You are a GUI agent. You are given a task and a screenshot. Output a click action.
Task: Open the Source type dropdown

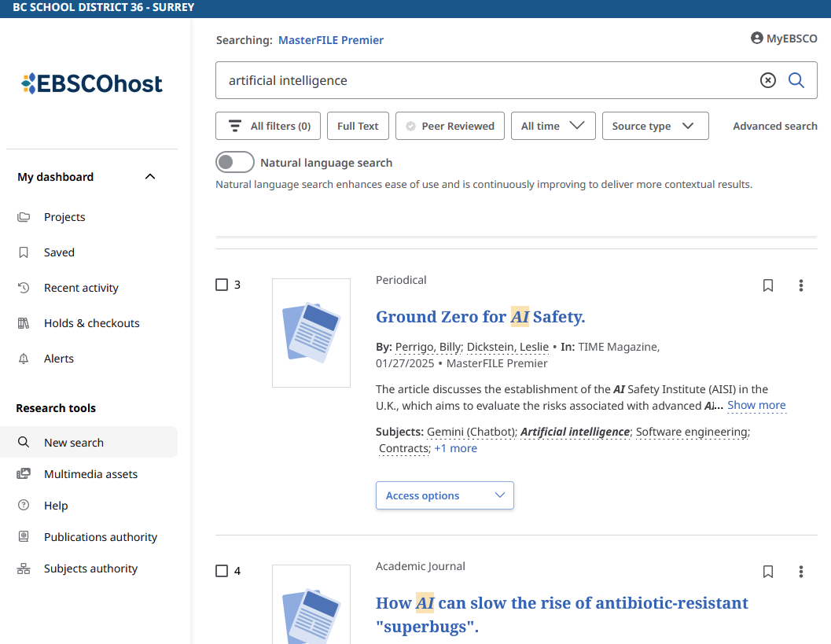click(x=655, y=126)
